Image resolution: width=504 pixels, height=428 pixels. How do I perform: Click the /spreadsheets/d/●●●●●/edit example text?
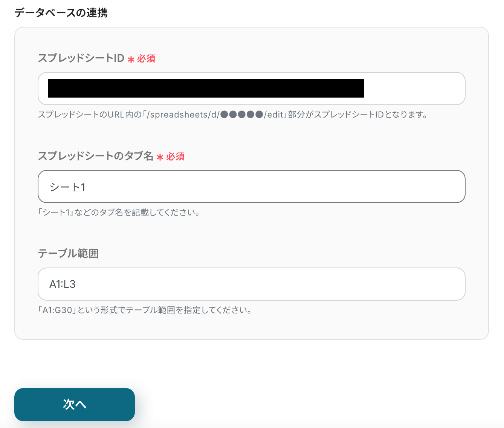click(217, 115)
